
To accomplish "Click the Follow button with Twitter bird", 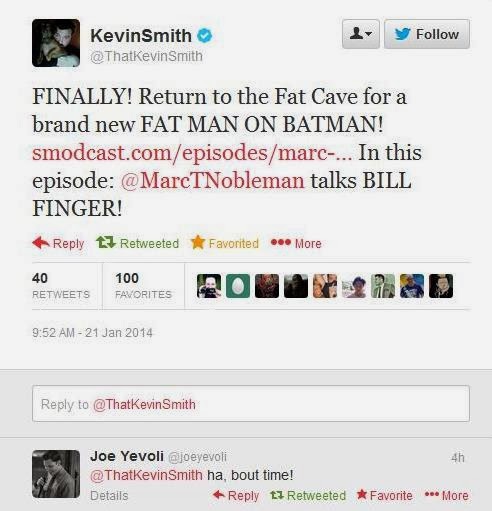I will (x=427, y=34).
